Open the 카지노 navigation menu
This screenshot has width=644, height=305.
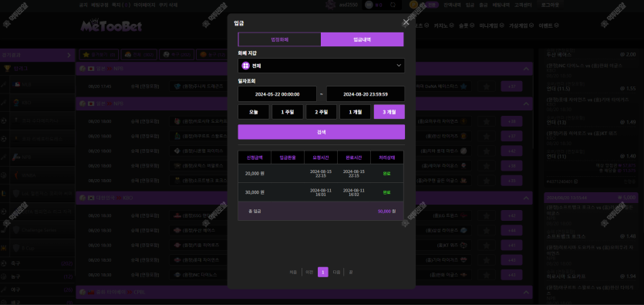click(443, 25)
